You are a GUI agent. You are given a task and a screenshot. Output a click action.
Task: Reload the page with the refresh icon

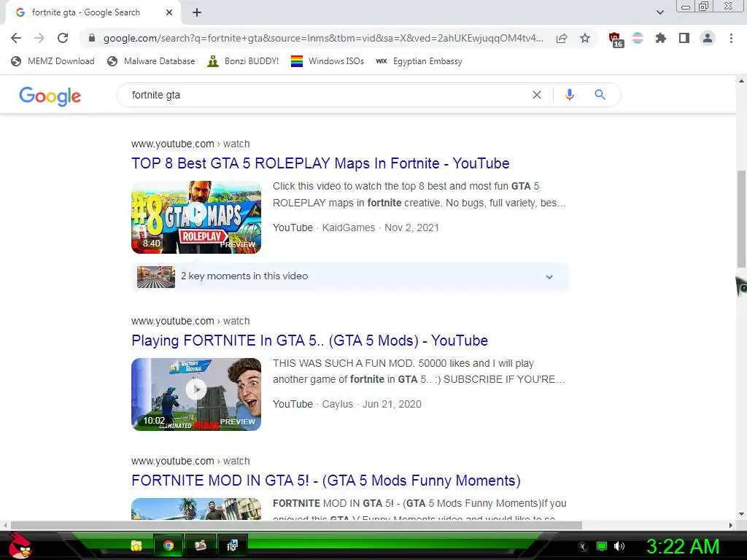[x=63, y=38]
